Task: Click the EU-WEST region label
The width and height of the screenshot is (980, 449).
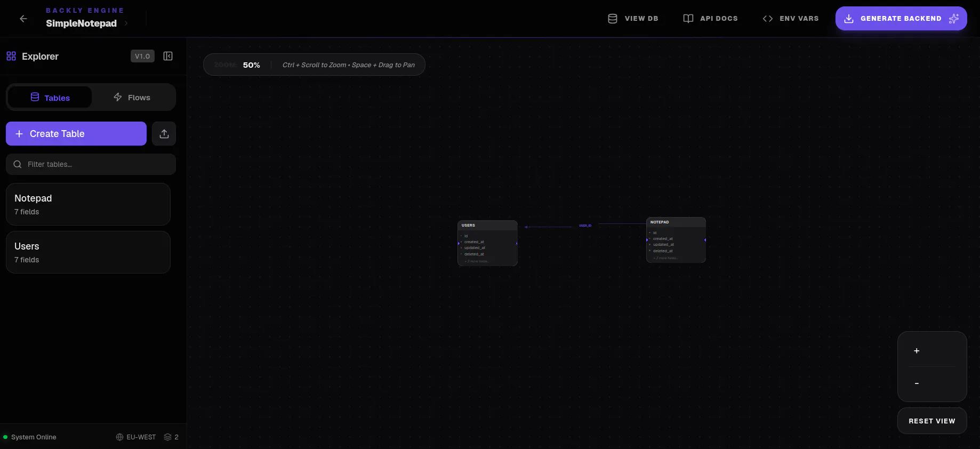Action: pyautogui.click(x=141, y=437)
